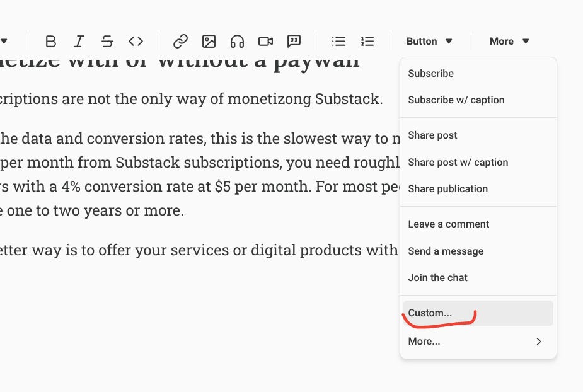Expand the More... submenu
This screenshot has width=583, height=392.
pos(478,342)
